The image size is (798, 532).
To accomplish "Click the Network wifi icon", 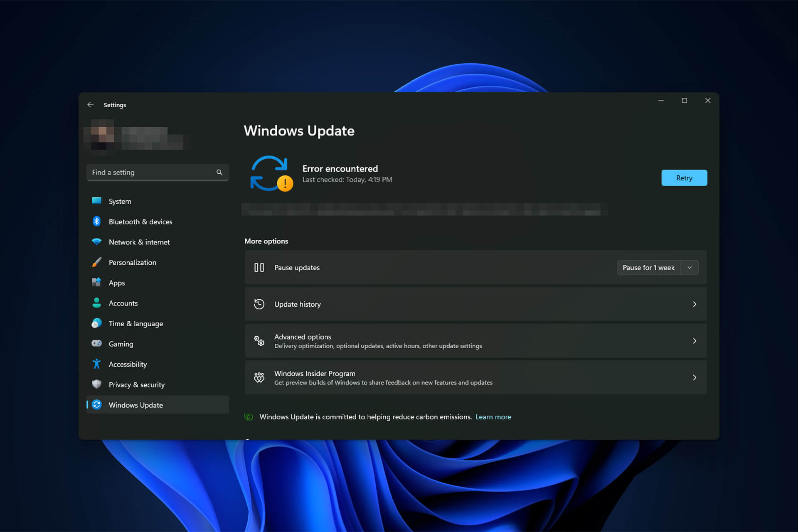I will pyautogui.click(x=96, y=242).
